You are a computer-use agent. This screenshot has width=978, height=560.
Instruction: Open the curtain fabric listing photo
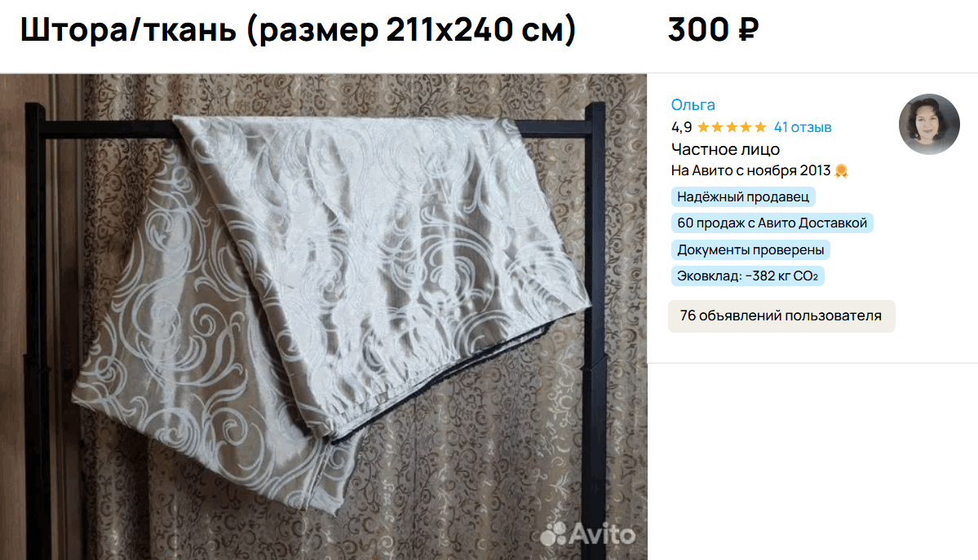click(323, 317)
